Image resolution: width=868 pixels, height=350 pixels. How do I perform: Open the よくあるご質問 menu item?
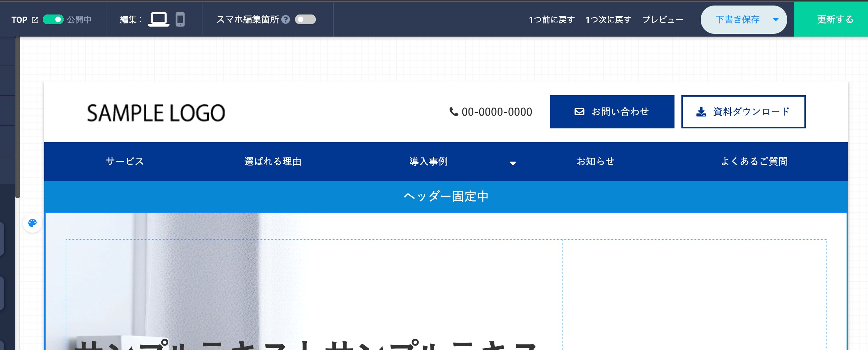tap(754, 162)
